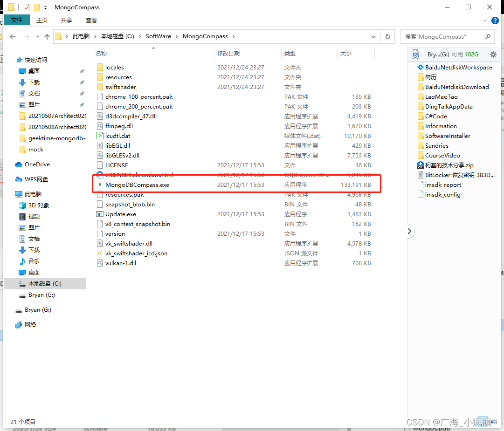The image size is (504, 431).
Task: Select 本地磁盘 (C:) drive
Action: 45,284
